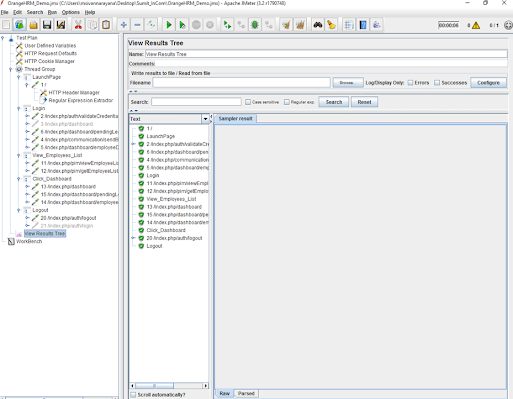Click the Paste clipboard icon
The image size is (513, 399).
pyautogui.click(x=106, y=25)
